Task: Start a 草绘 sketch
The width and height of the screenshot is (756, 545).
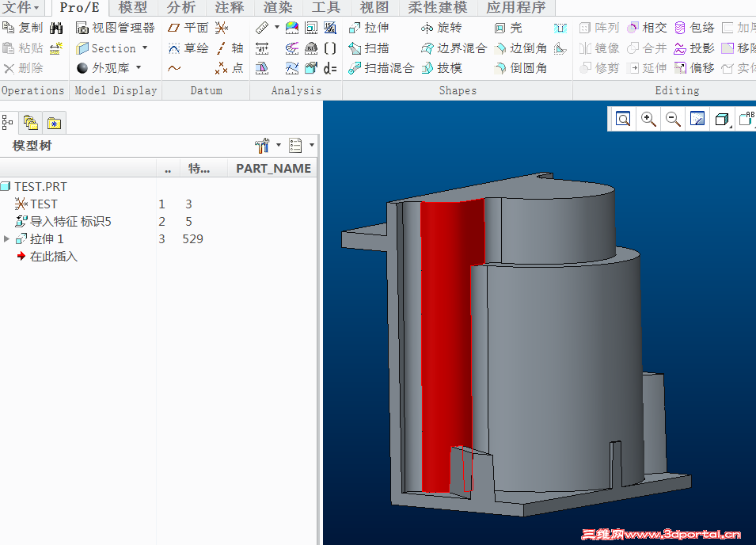Action: tap(188, 48)
